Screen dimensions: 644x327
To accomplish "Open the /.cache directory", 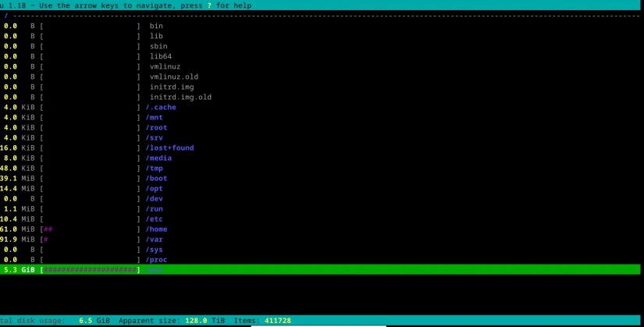I will pyautogui.click(x=161, y=107).
